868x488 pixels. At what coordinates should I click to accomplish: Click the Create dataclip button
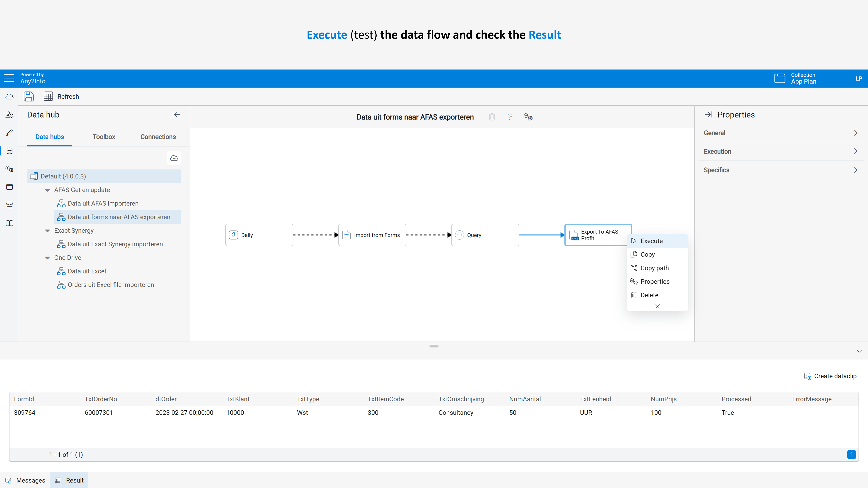click(830, 376)
